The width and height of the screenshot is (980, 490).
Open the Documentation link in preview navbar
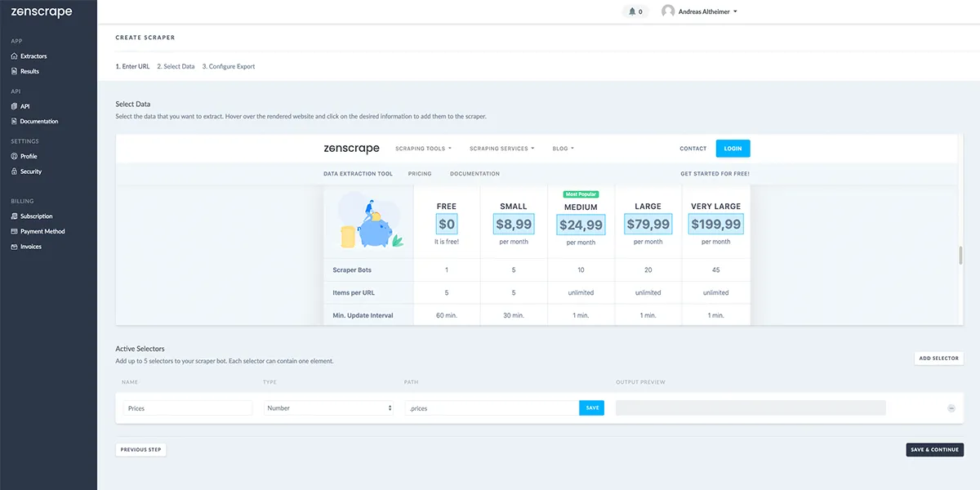coord(474,174)
